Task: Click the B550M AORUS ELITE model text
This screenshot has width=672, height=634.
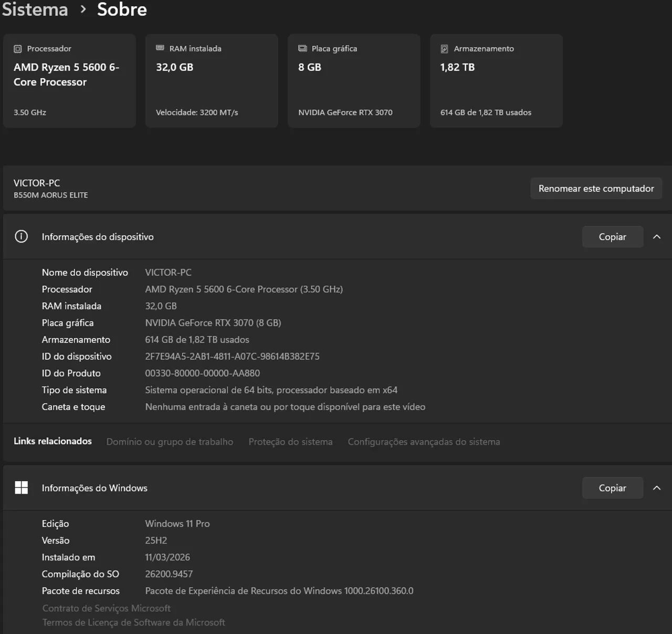Action: (x=51, y=195)
